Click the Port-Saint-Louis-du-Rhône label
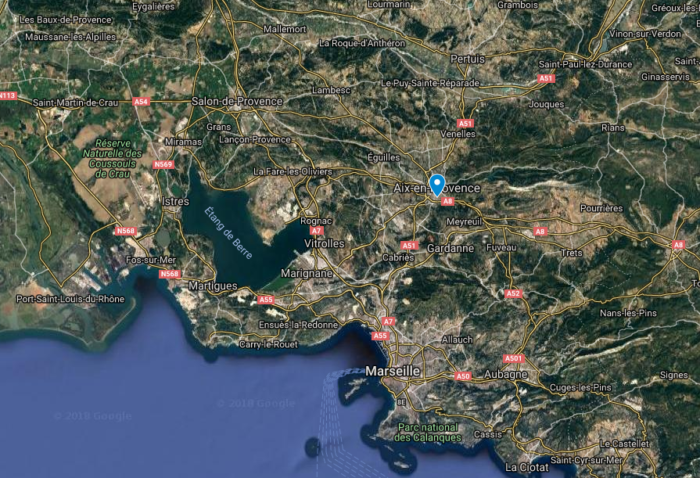 point(70,299)
